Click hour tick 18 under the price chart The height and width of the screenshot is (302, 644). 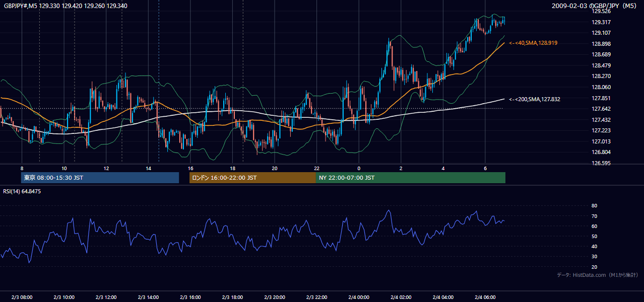232,168
